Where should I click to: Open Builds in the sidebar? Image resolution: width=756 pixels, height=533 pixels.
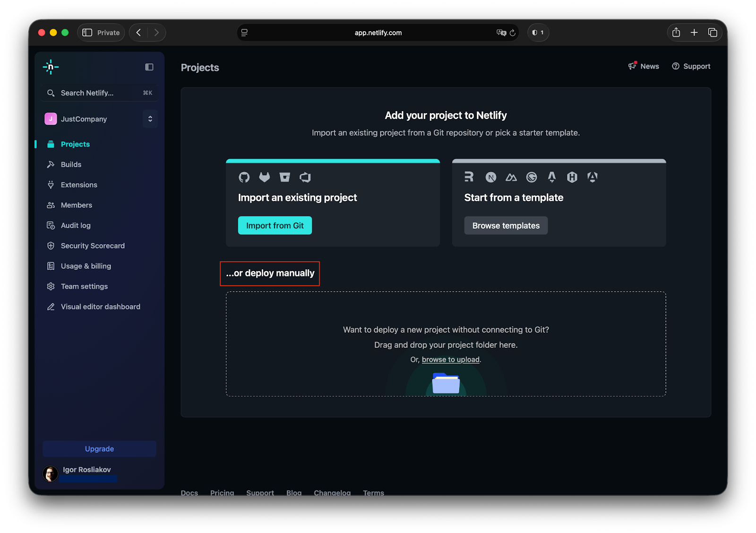71,164
